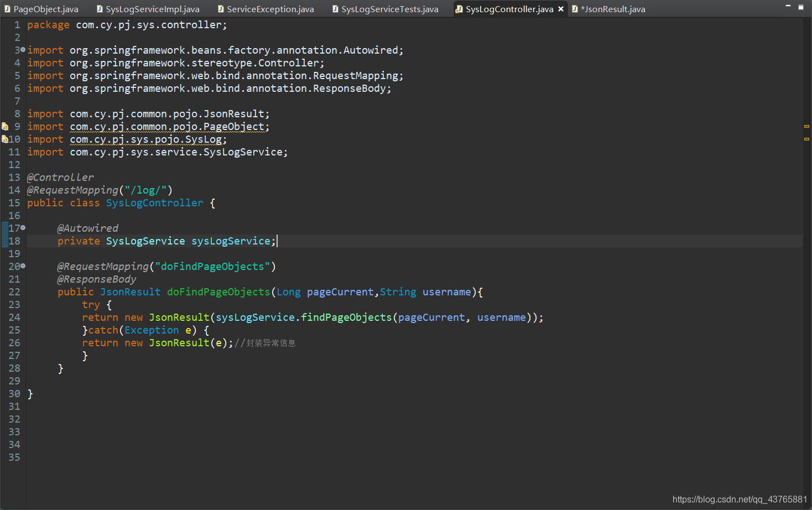This screenshot has width=812, height=510.
Task: Click the findPageObjects call on line 24
Action: tap(346, 318)
